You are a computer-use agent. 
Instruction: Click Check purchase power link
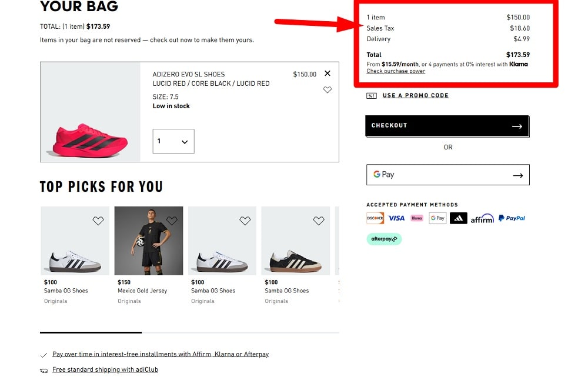point(395,71)
